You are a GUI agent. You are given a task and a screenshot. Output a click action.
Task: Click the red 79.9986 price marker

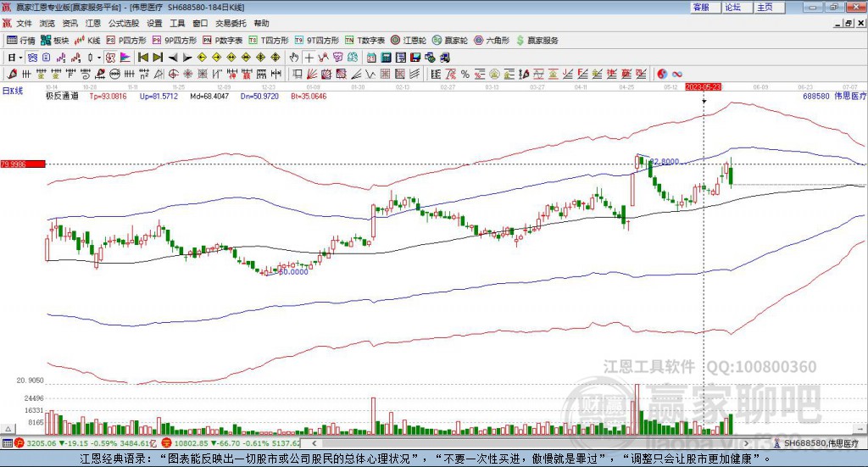(x=23, y=164)
